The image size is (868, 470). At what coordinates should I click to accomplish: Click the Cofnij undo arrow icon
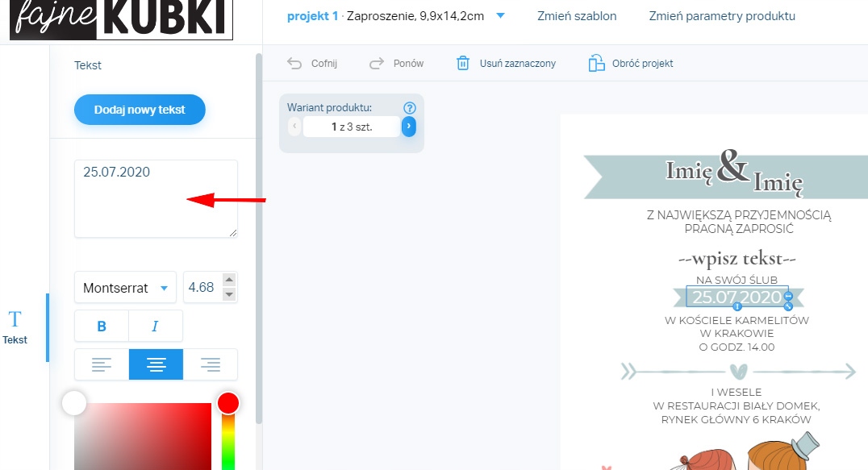(294, 64)
